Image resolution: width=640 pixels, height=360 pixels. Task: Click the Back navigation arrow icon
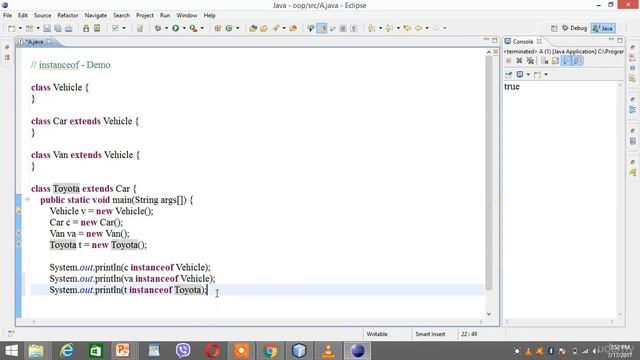(x=418, y=28)
